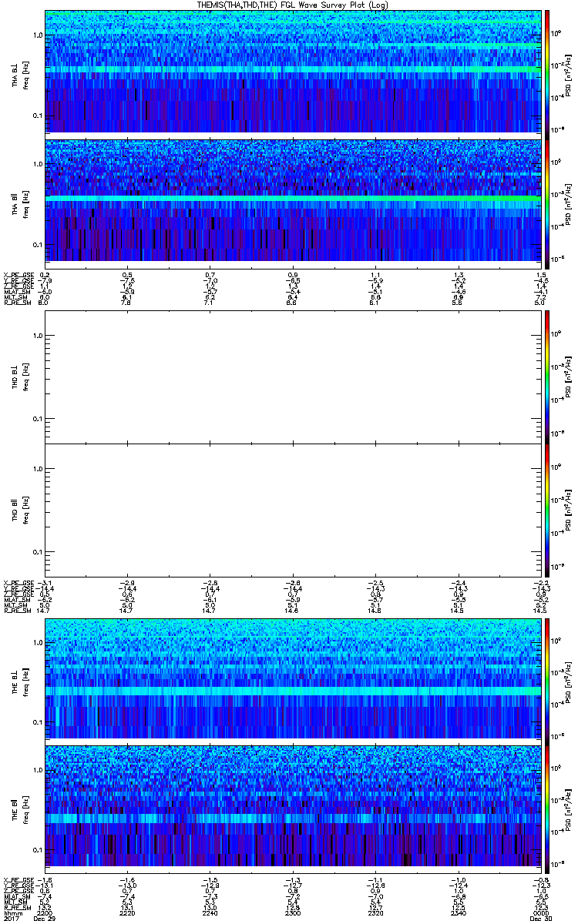Click the 1.0 frequency tick on THD B⊥
Viewport: 578px width, 924px height.
(x=37, y=336)
